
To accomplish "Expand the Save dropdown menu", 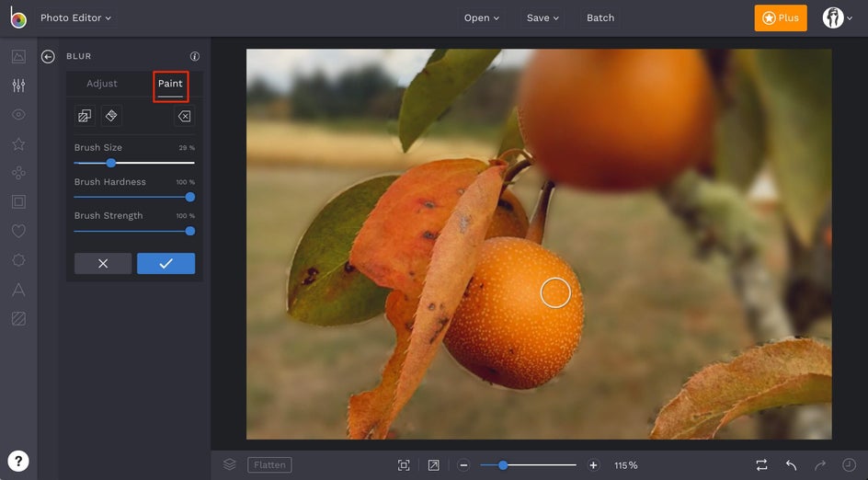I will tap(542, 17).
